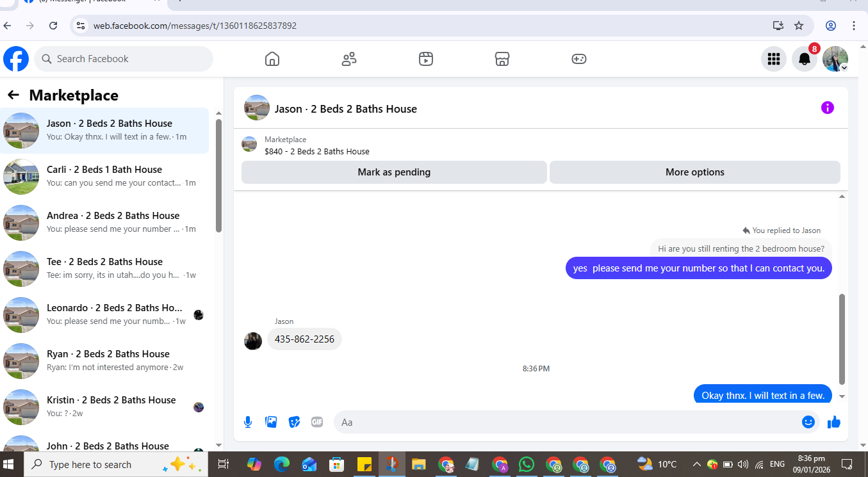Click the conversation list scrollbar down arrow

click(x=218, y=444)
